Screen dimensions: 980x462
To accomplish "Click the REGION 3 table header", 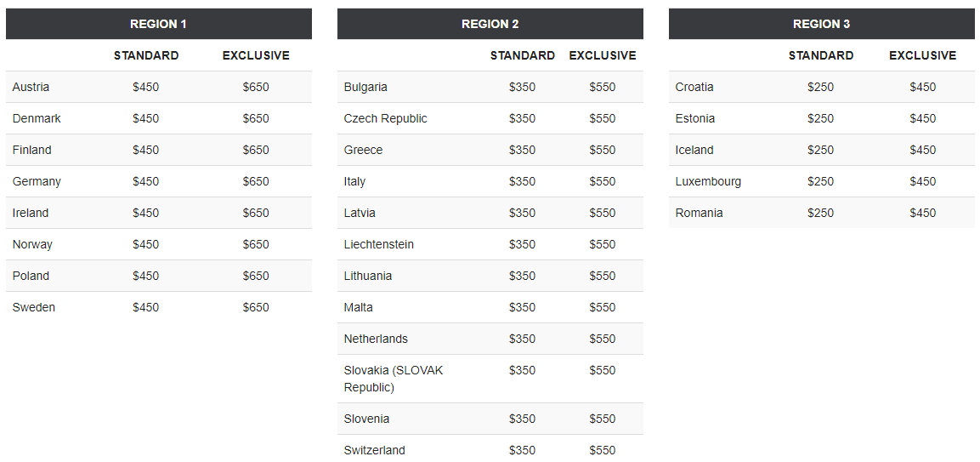I will (821, 24).
